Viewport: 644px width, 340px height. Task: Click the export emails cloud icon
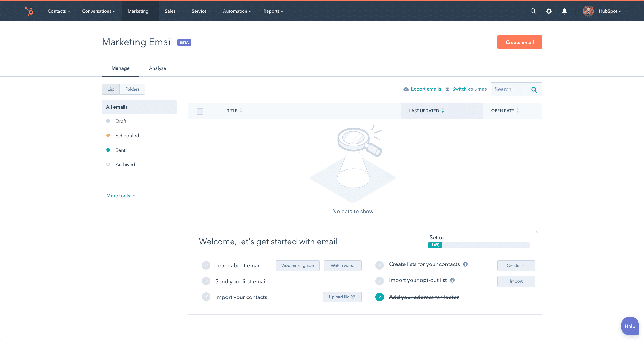pos(406,89)
